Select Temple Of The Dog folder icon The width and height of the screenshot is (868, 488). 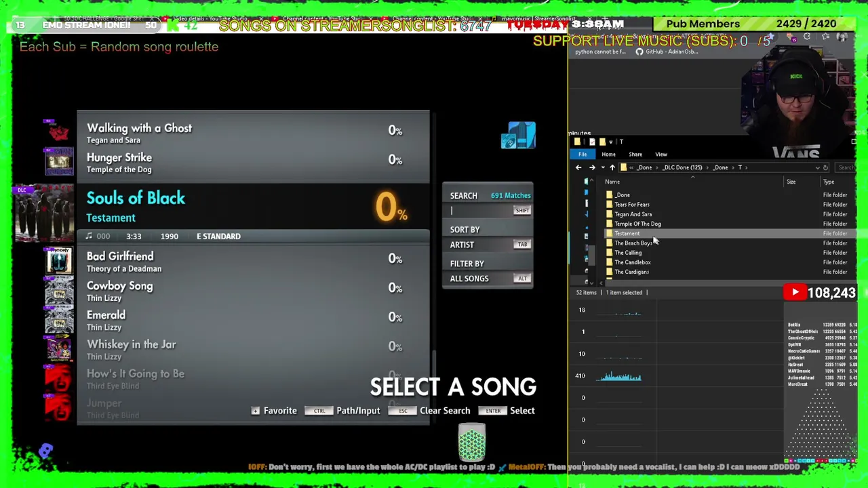[x=609, y=224]
